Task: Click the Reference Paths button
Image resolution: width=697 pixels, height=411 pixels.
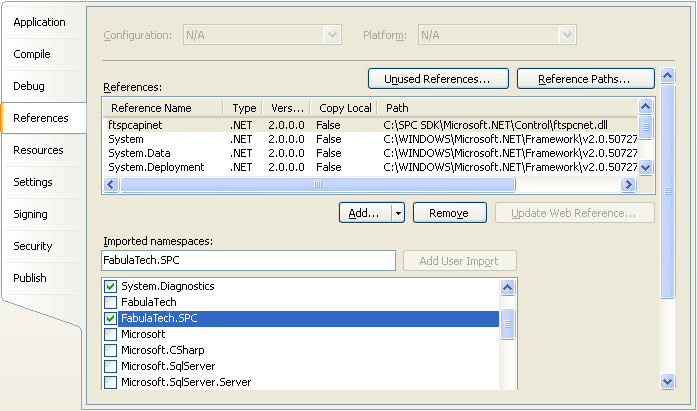Action: (x=585, y=79)
